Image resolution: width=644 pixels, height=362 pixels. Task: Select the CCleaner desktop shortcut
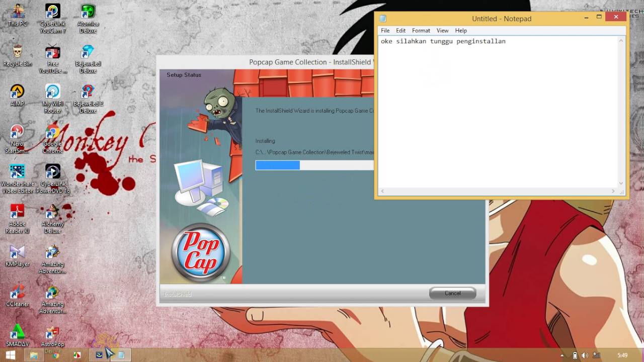coord(17,296)
